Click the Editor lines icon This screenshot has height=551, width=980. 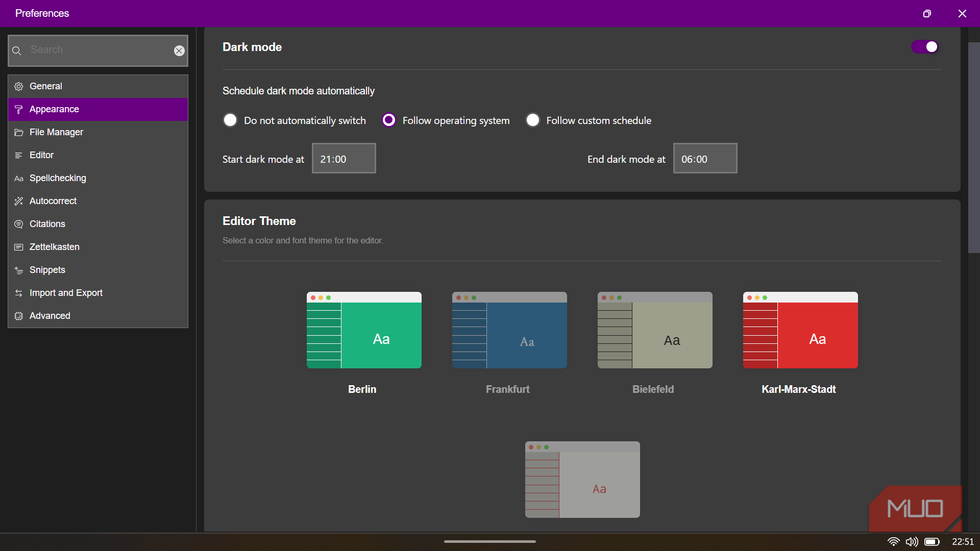[x=19, y=155]
